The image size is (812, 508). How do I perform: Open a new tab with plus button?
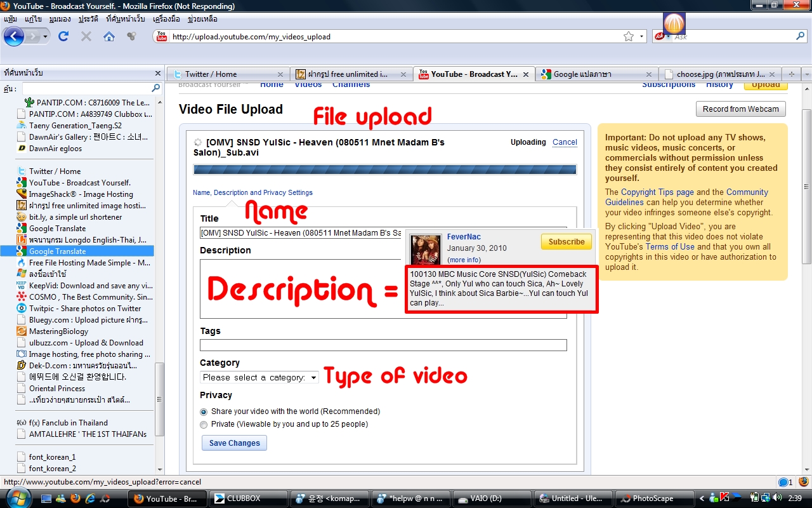(791, 74)
